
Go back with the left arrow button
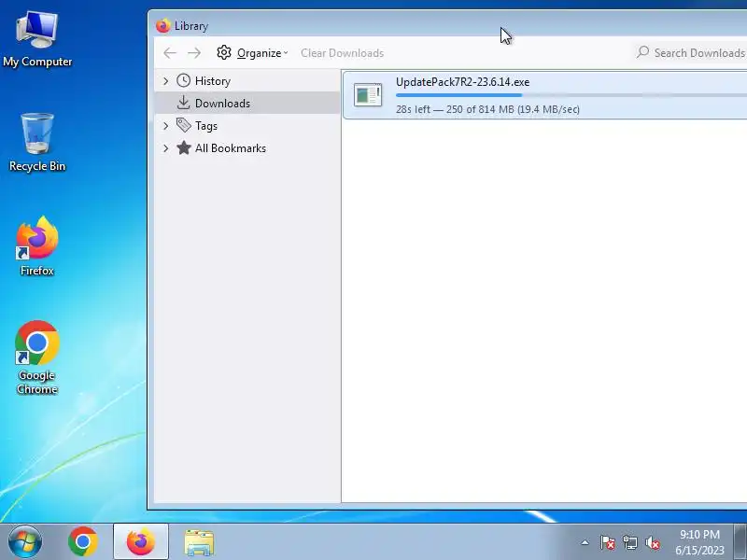pos(170,53)
